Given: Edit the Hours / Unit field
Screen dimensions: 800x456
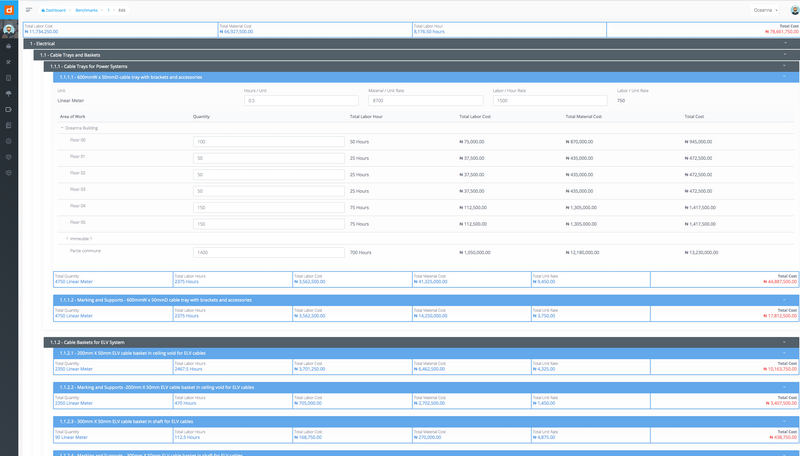Looking at the screenshot, I should point(301,100).
